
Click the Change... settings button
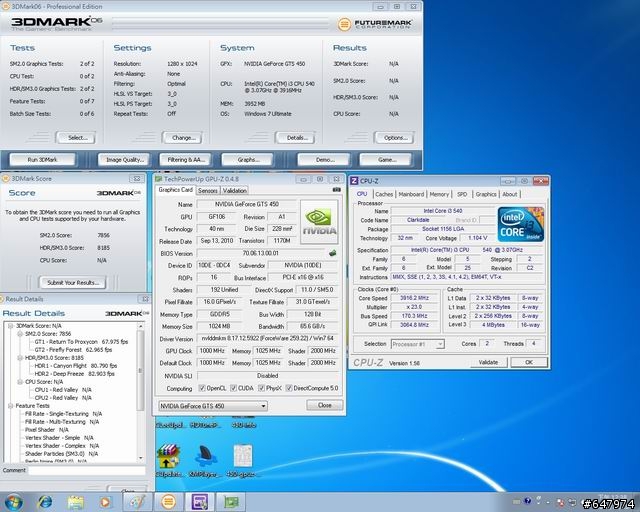point(183,138)
